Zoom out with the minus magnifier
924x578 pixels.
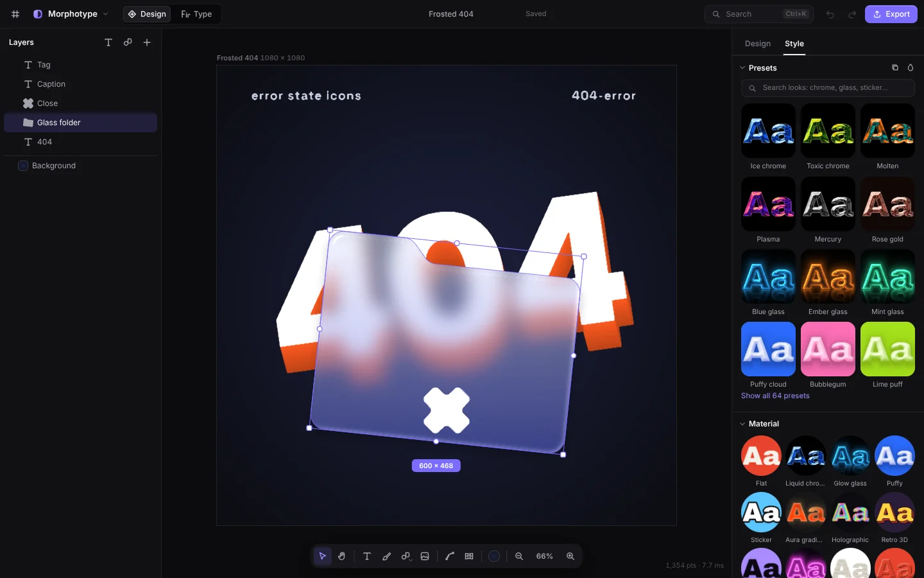[519, 556]
